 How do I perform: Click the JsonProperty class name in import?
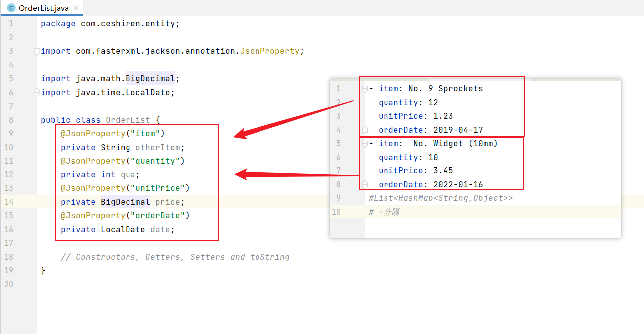[269, 51]
